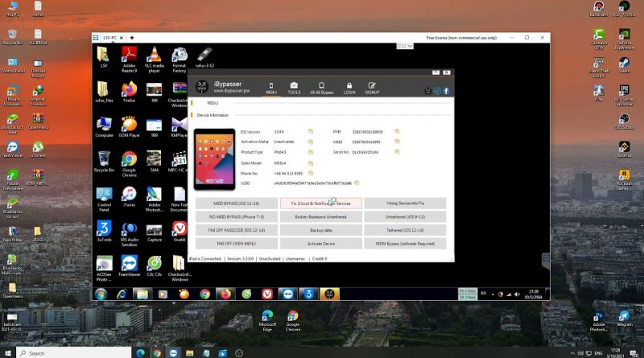
Task: Click Wrong Device Info Fix button
Action: 405,204
